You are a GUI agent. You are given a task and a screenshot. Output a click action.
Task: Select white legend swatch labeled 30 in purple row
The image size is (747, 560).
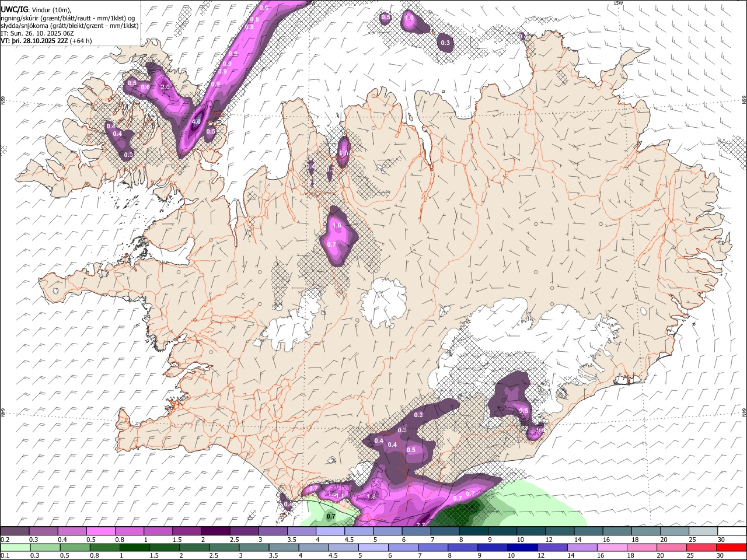[732, 531]
